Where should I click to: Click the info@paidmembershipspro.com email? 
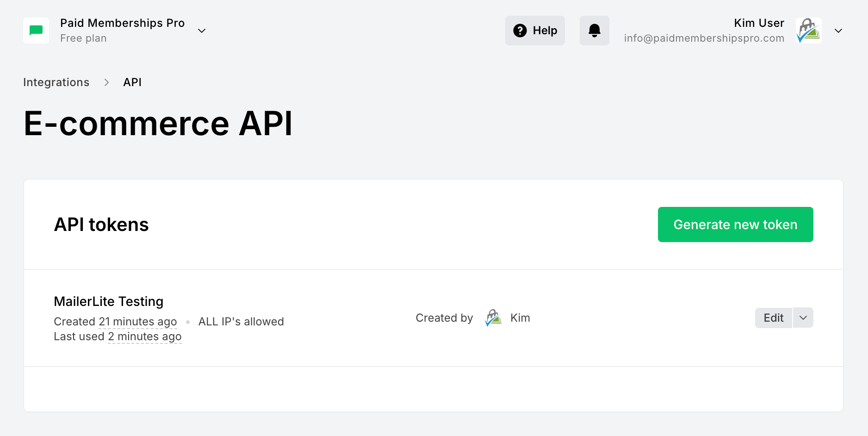(704, 38)
